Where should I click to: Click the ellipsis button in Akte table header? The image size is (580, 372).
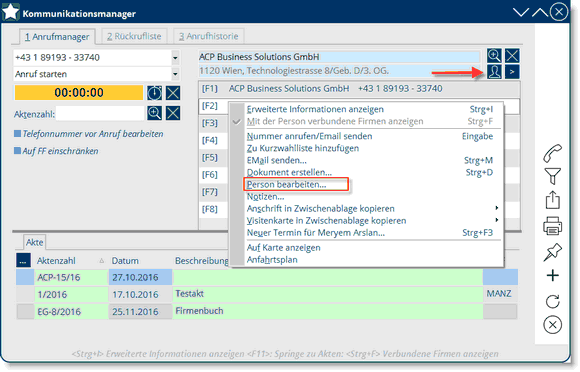[23, 260]
